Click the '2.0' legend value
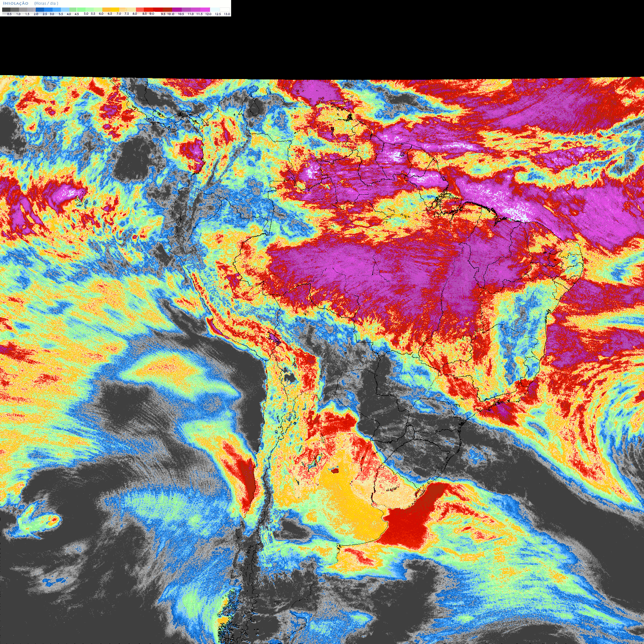The image size is (644, 644). point(36,14)
